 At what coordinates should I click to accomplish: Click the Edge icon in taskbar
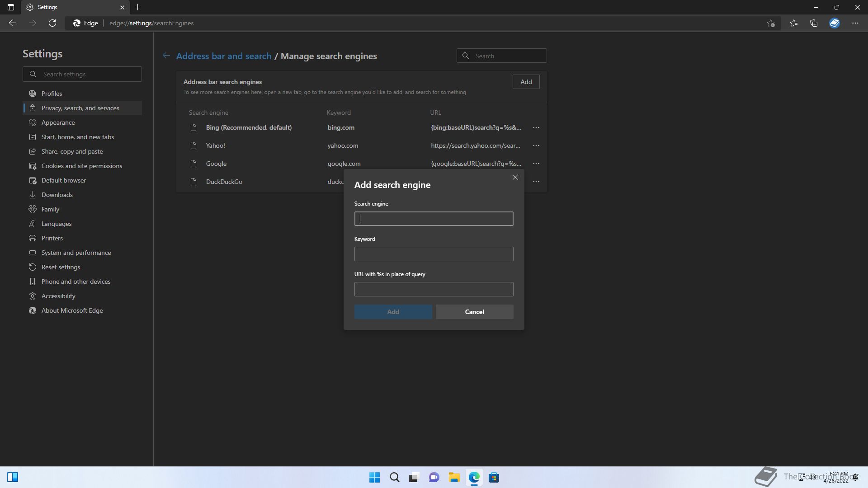[474, 477]
